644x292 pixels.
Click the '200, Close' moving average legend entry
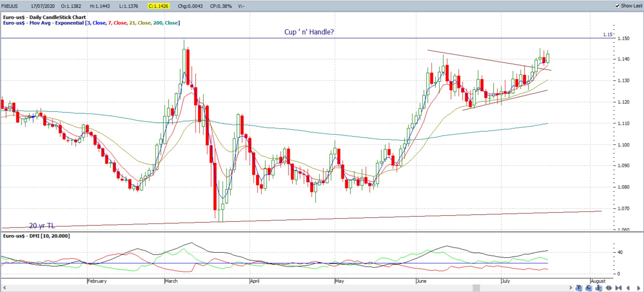point(166,23)
